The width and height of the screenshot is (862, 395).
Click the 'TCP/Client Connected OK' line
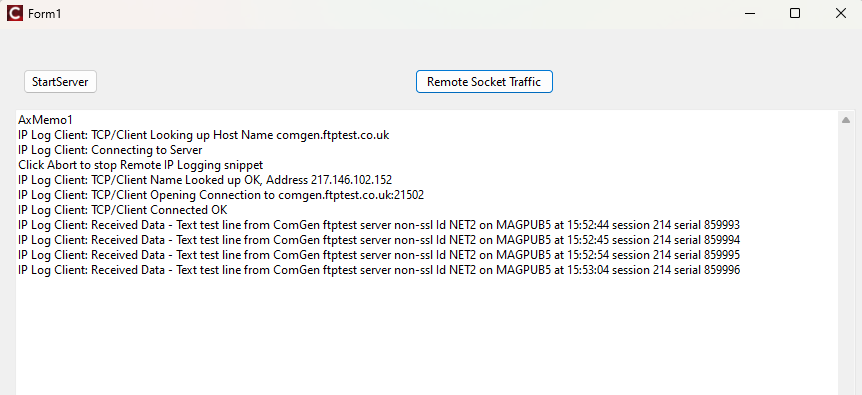[x=123, y=210]
